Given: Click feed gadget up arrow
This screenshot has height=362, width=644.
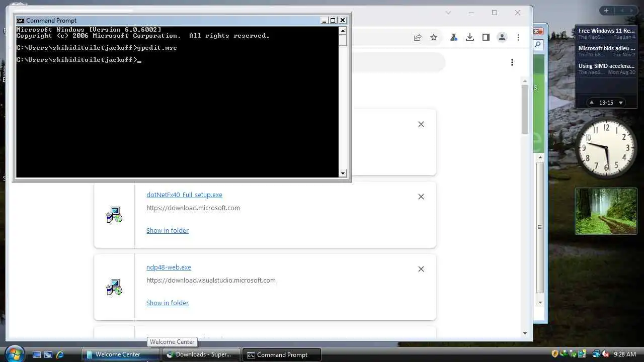Looking at the screenshot, I should (x=592, y=103).
